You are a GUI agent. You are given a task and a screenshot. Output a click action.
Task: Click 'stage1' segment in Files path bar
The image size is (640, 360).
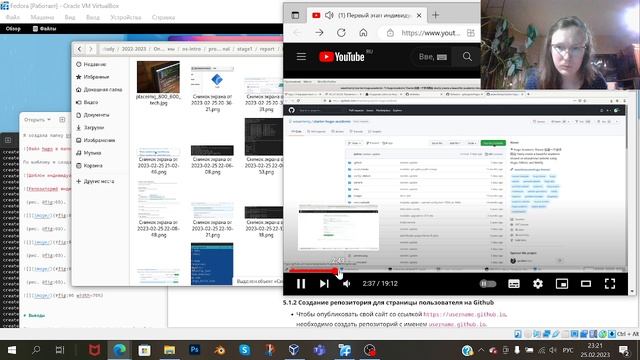(244, 49)
